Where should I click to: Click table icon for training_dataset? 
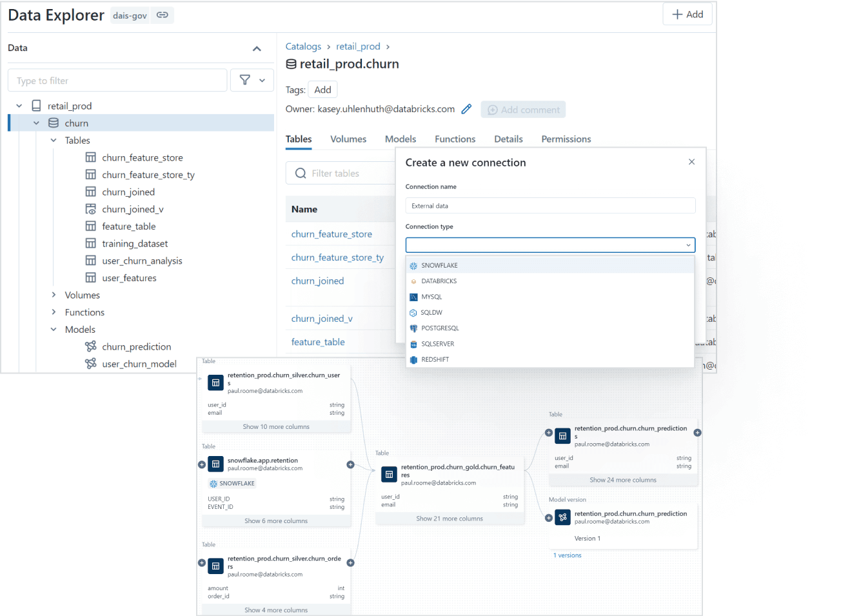coord(91,243)
